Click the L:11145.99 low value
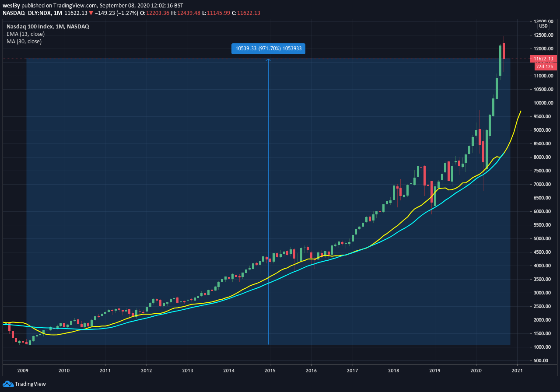Screen dimensions: 560x392 [x=217, y=13]
